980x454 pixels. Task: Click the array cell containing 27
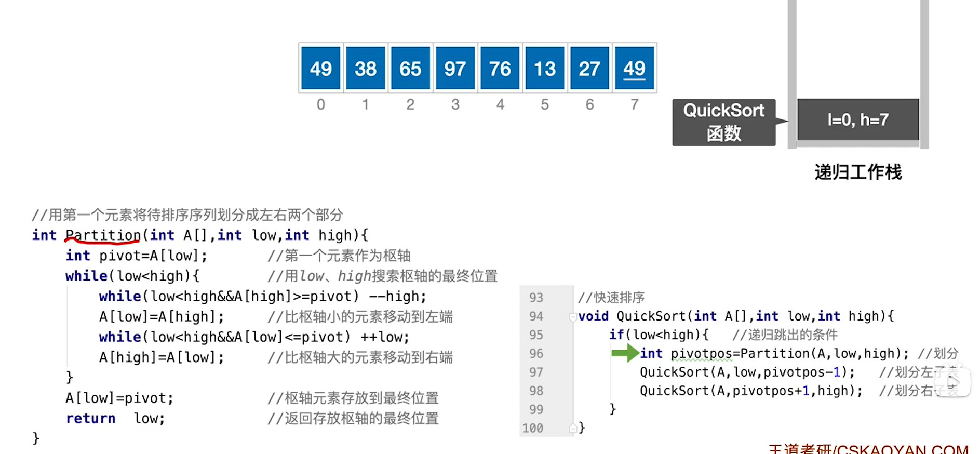(x=589, y=68)
